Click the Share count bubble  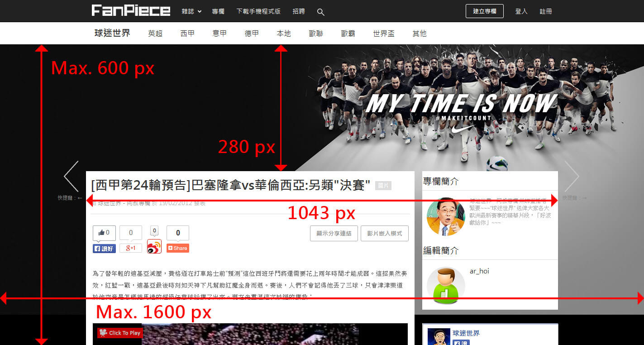178,233
